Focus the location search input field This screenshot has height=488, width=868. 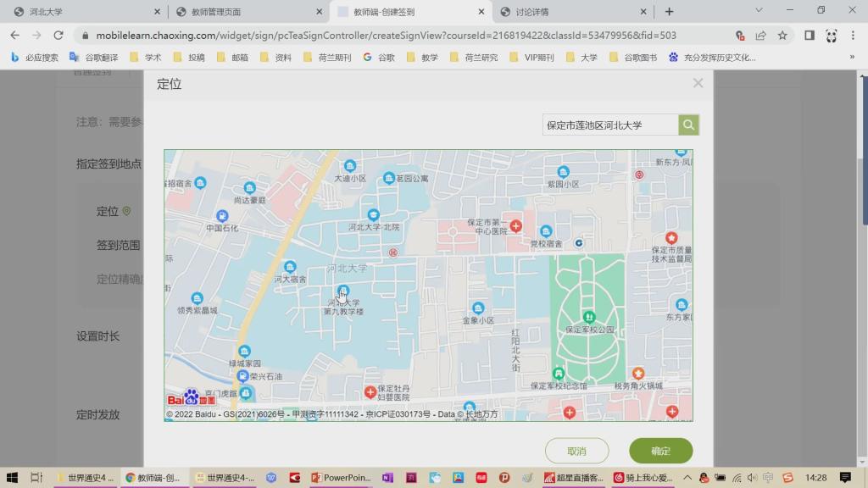tap(610, 125)
